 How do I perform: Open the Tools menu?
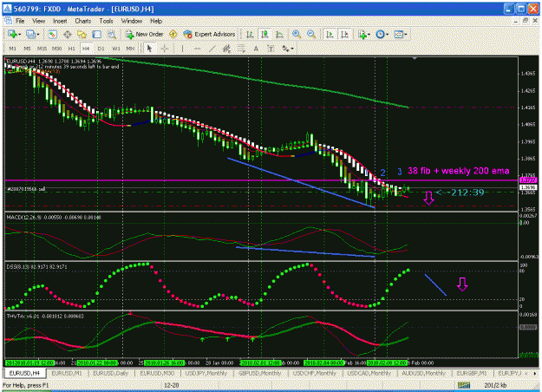pyautogui.click(x=106, y=21)
